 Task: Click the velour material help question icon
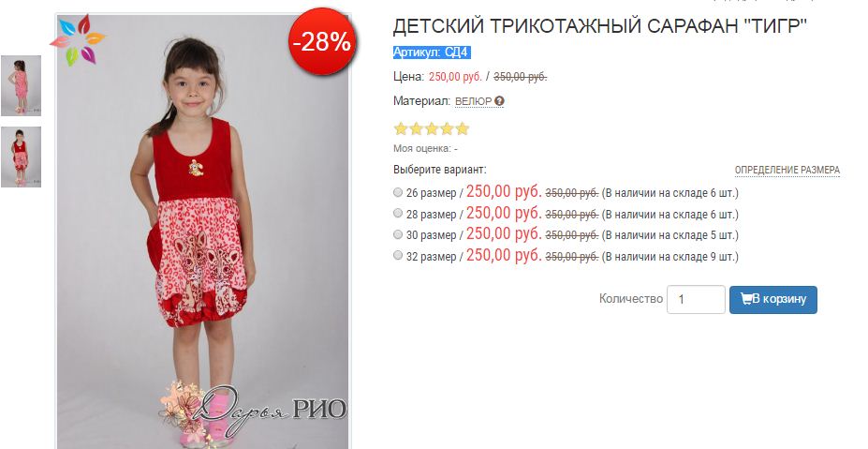[x=499, y=101]
